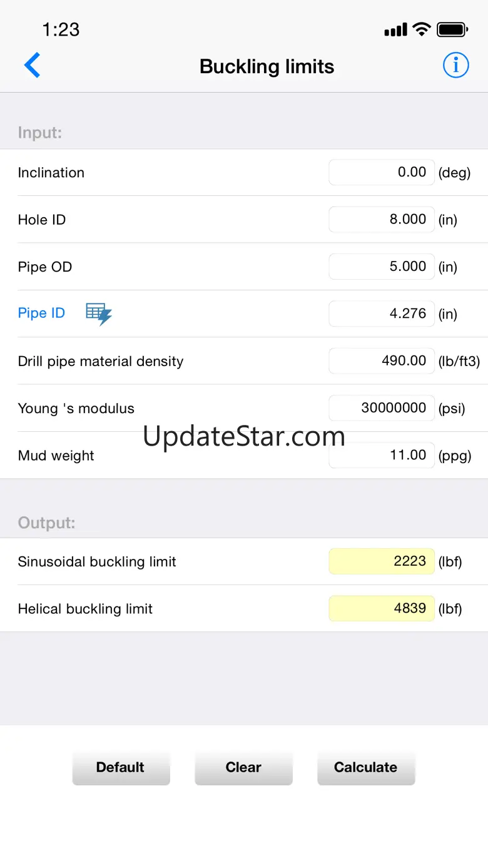The height and width of the screenshot is (868, 488).
Task: Edit the Hole ID value field
Action: coord(381,220)
